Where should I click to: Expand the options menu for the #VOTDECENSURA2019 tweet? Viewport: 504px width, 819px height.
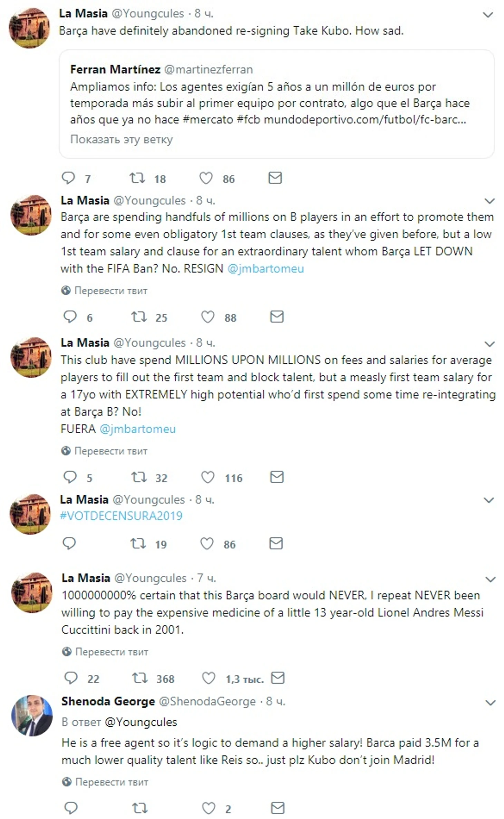point(488,500)
